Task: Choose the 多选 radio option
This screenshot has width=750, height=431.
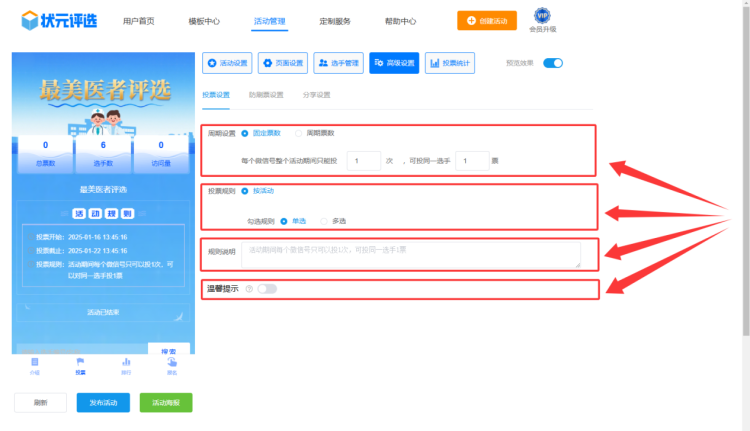Action: 323,221
